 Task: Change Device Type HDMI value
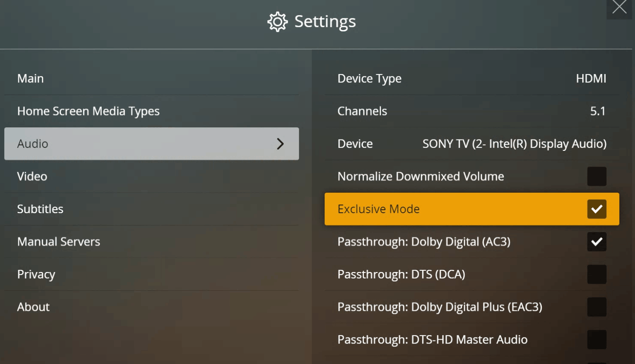[x=590, y=79]
